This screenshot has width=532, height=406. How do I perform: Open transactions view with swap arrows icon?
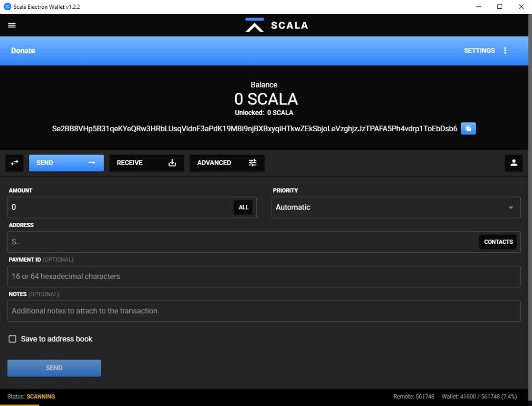[15, 163]
